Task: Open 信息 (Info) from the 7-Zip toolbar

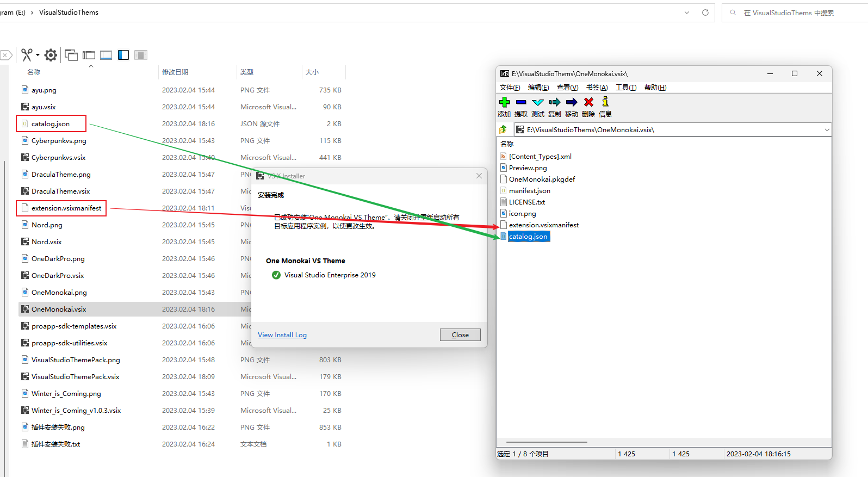Action: [605, 107]
